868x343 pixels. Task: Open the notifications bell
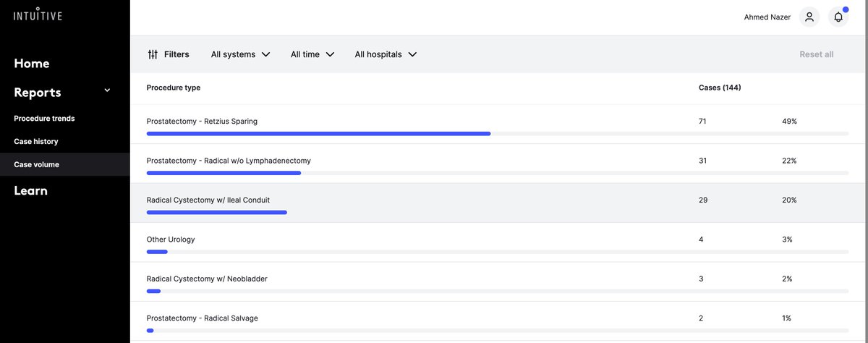(x=838, y=17)
